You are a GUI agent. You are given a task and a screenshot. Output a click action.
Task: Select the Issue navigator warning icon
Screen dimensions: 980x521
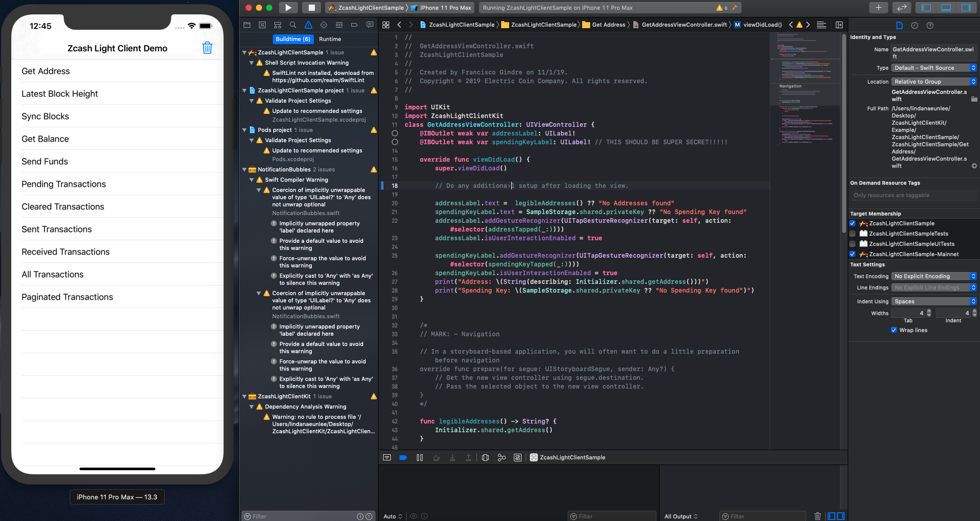pos(308,25)
